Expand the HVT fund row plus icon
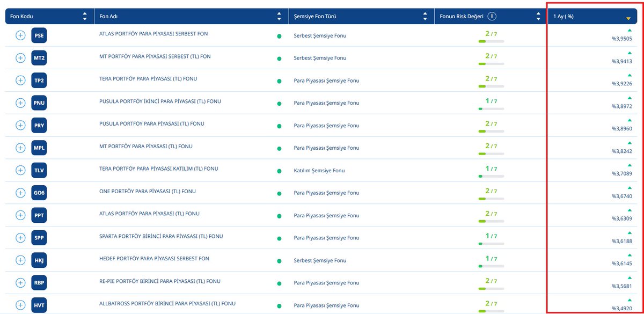 pos(20,305)
